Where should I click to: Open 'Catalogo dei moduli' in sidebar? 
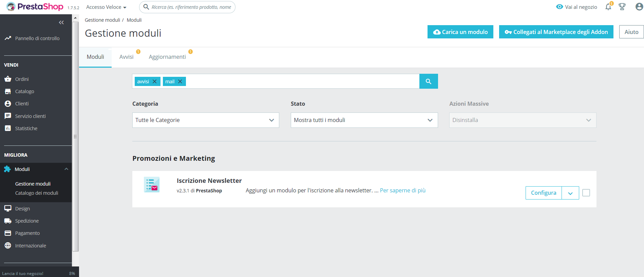[x=37, y=193]
